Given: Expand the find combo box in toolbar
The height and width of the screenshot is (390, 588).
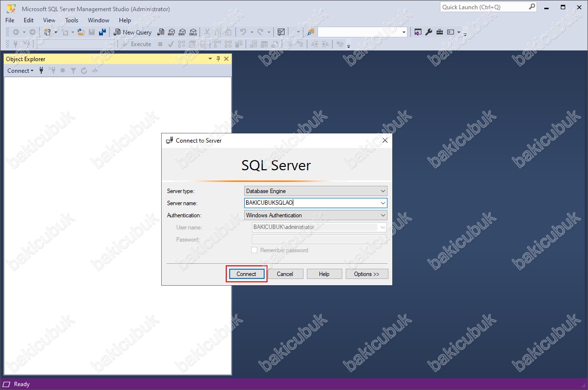Looking at the screenshot, I should point(404,32).
